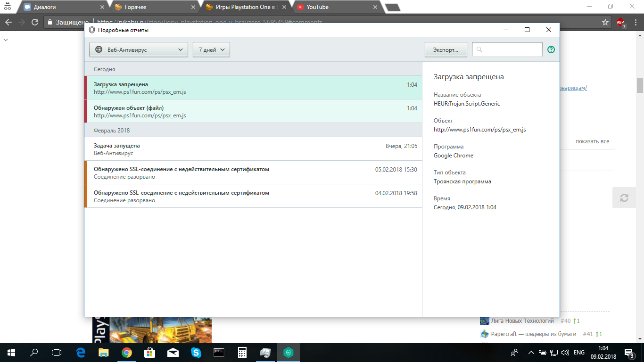Open the 7 дней period dropdown
644x362 pixels.
coord(211,49)
